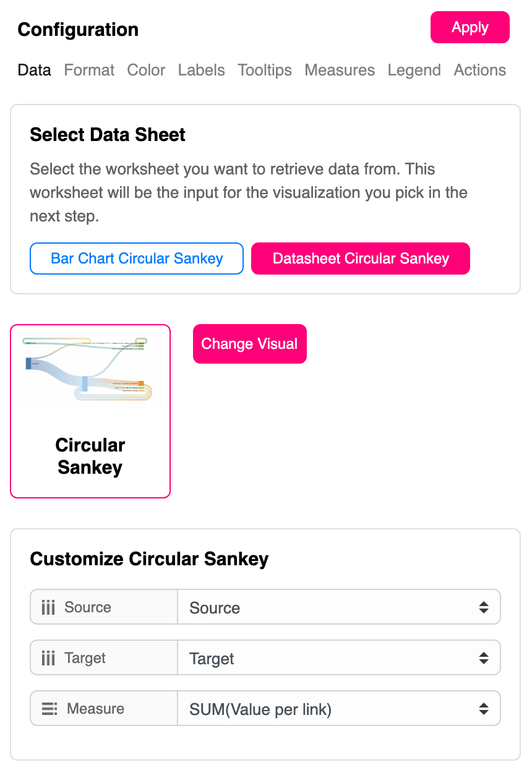Open the Tooltips tab
The height and width of the screenshot is (778, 532).
pos(265,70)
